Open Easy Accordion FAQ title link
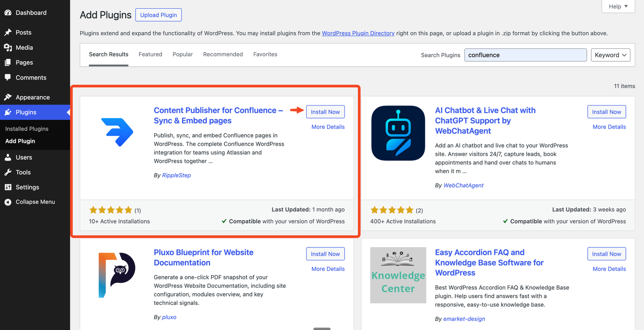 pos(489,262)
